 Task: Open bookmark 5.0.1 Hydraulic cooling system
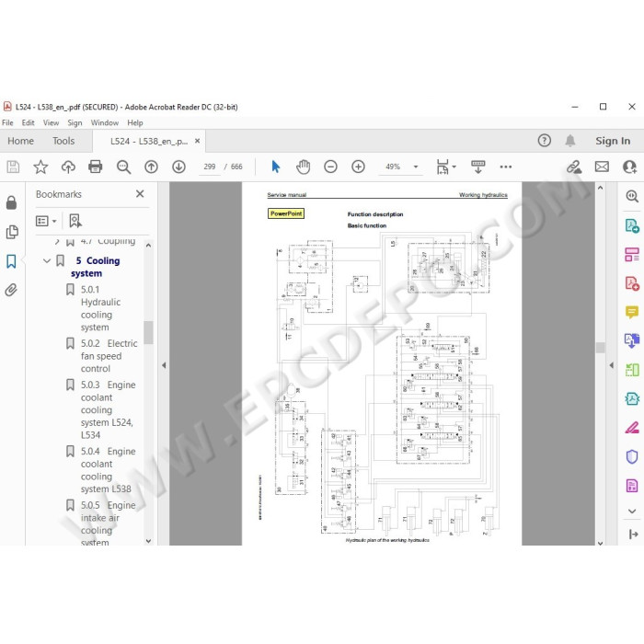click(x=100, y=308)
